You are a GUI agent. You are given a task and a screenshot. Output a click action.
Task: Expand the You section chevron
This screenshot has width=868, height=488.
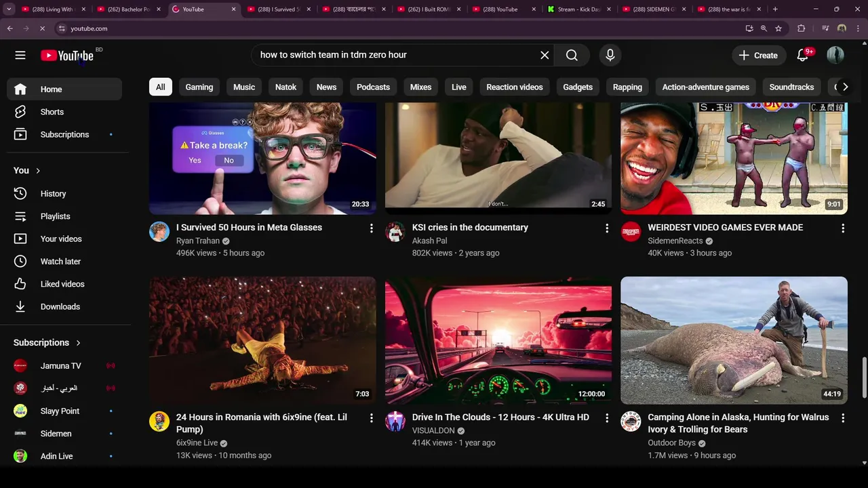coord(38,171)
